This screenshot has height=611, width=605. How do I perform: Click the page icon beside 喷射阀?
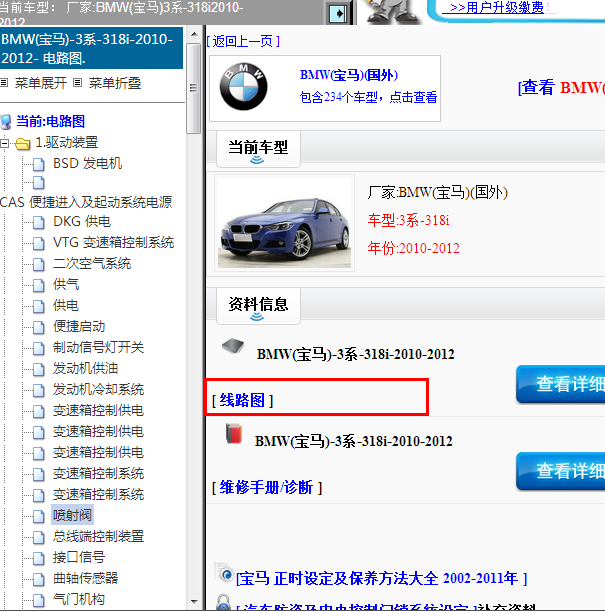(39, 517)
